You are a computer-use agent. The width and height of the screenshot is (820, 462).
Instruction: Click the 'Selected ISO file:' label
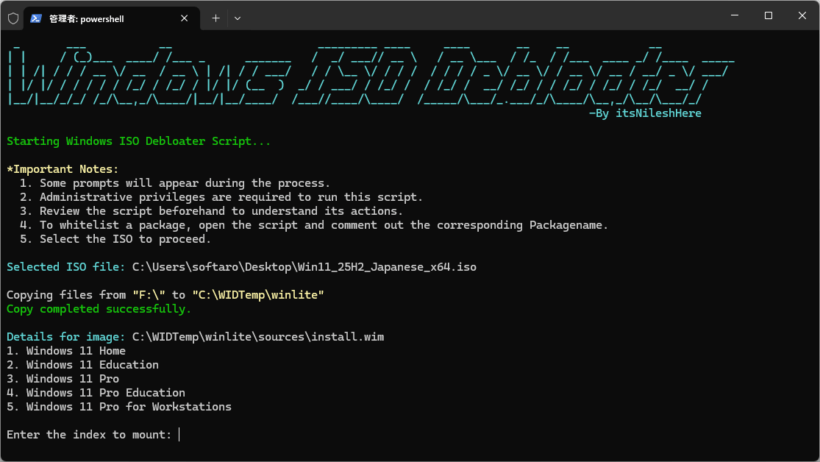tap(66, 267)
